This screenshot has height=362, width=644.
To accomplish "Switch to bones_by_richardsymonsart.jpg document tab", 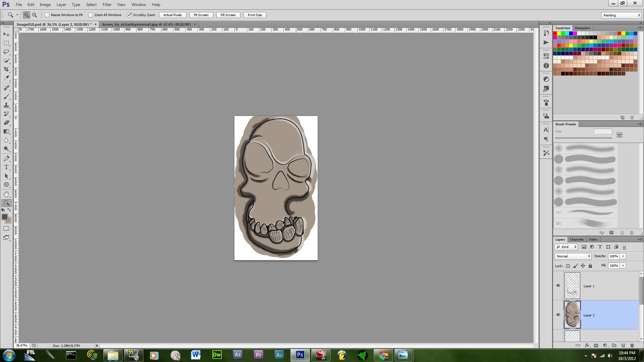I will coord(146,24).
